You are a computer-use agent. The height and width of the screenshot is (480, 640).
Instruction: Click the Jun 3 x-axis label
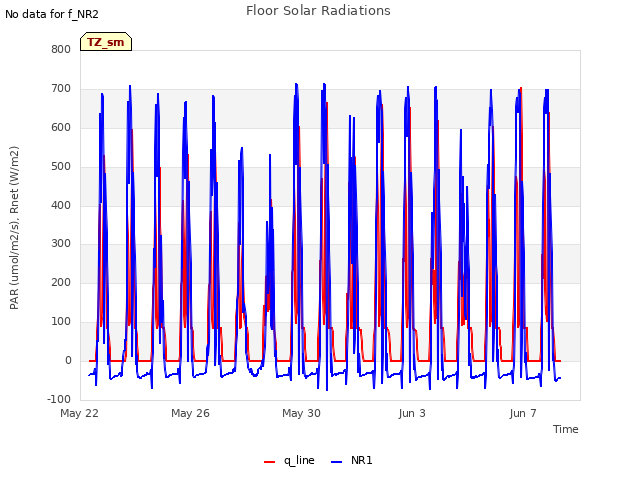click(412, 413)
